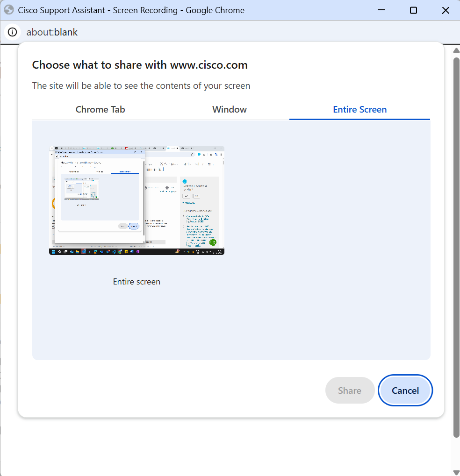Screen dimensions: 460x476
Task: Maximize the Screen Recording window
Action: [x=414, y=10]
